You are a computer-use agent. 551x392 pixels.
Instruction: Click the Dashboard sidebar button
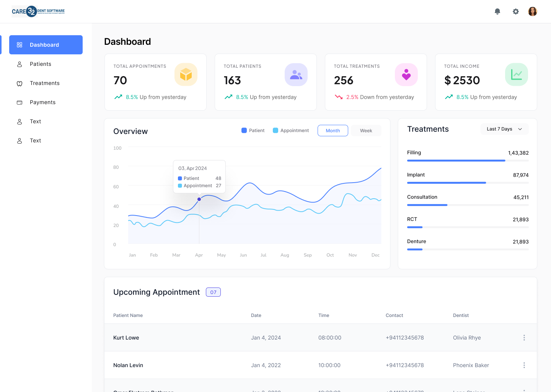[46, 45]
